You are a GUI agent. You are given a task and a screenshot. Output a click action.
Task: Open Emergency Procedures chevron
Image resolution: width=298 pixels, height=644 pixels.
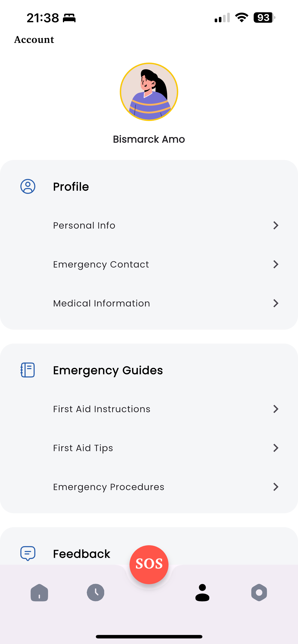(276, 487)
